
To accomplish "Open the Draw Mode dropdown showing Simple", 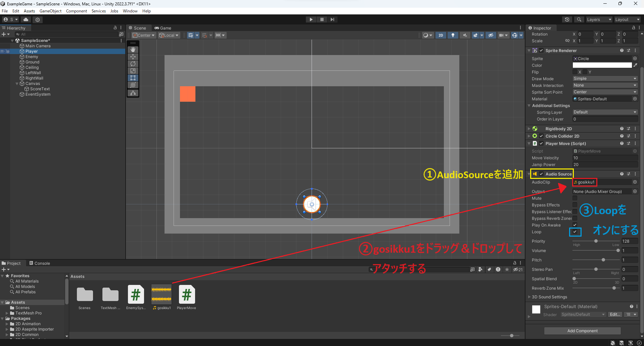I will tap(604, 78).
